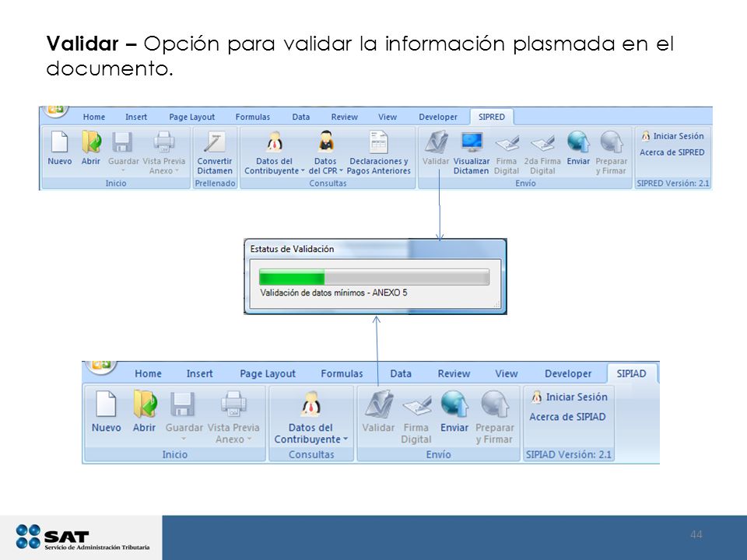
Task: Expand Guardar dropdown arrow in SIPIAD ribbon
Action: pyautogui.click(x=184, y=439)
